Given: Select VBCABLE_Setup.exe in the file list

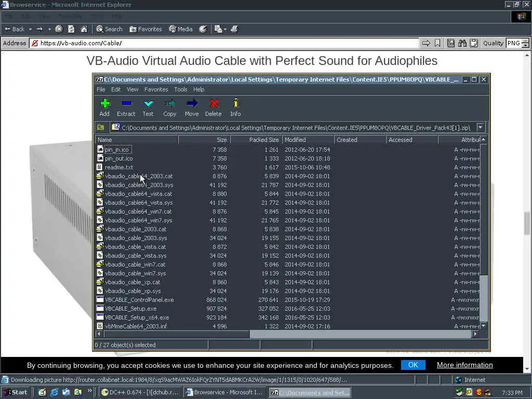Looking at the screenshot, I should (x=130, y=309).
